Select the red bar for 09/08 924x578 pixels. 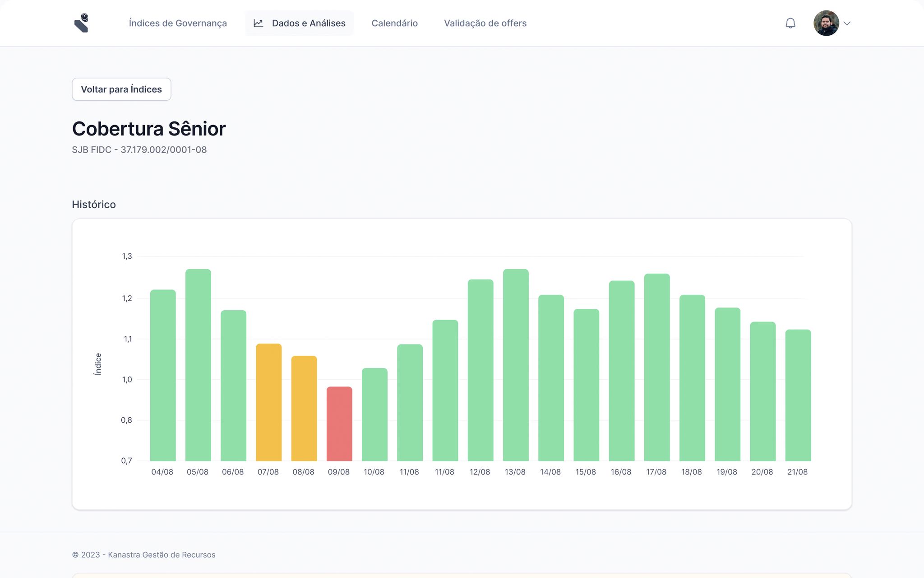click(339, 424)
